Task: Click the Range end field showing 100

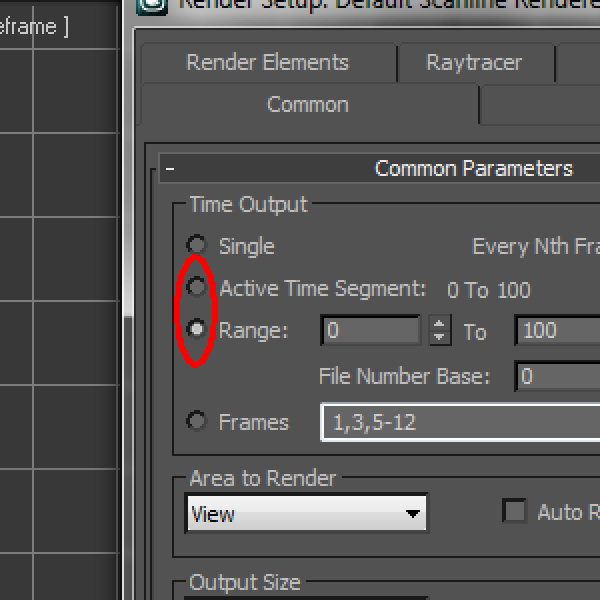Action: [x=557, y=330]
